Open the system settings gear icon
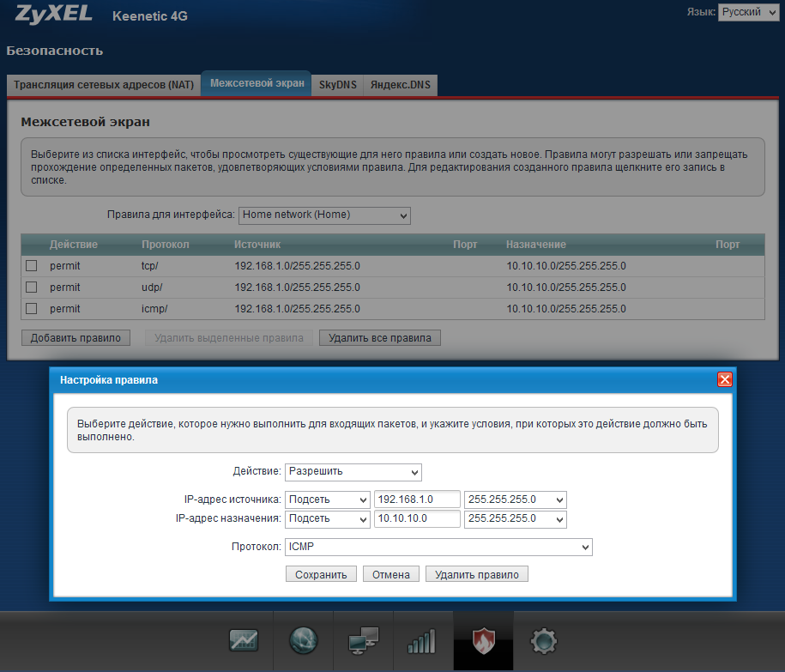 coord(544,640)
